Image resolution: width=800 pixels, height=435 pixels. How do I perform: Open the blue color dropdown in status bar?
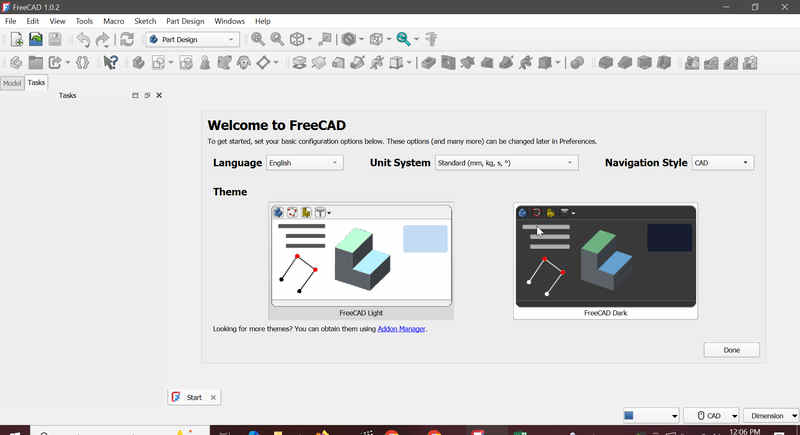(651, 416)
